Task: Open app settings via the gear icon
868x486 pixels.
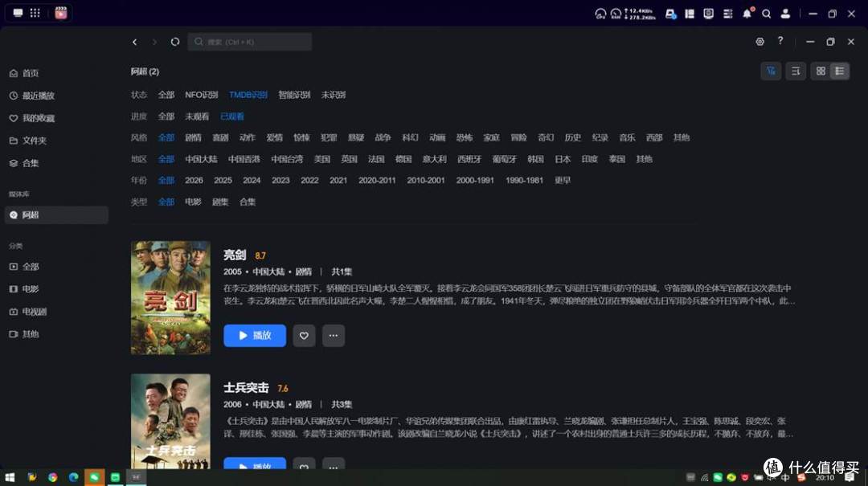Action: (x=759, y=42)
